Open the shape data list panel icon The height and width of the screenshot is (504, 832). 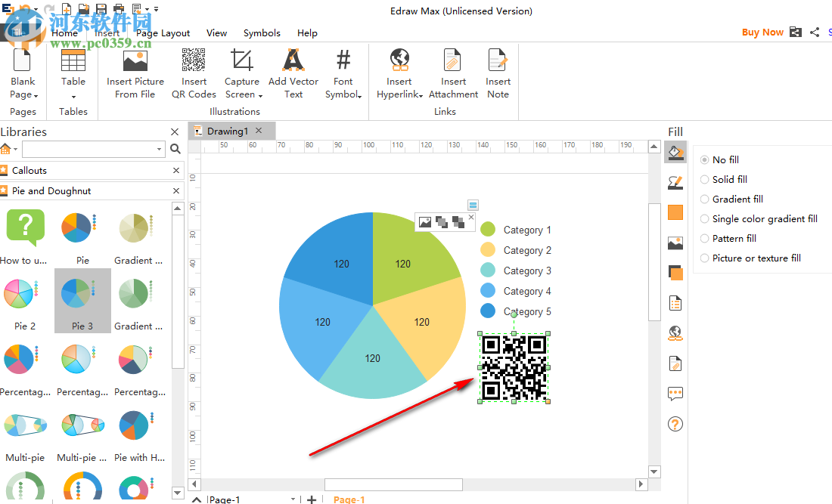pyautogui.click(x=675, y=303)
